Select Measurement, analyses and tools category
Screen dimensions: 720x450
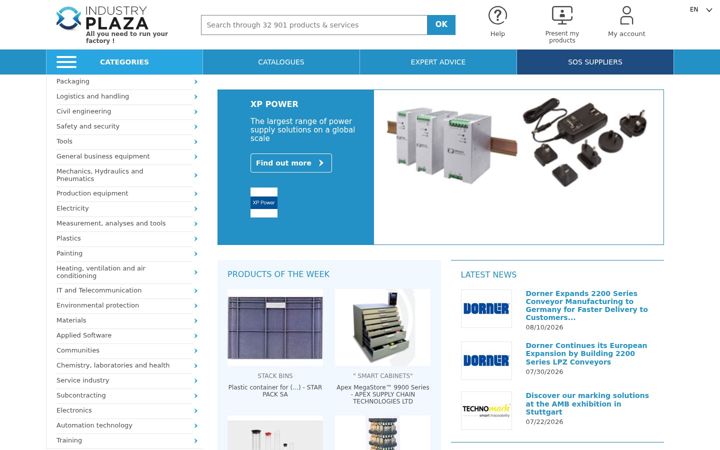click(111, 223)
